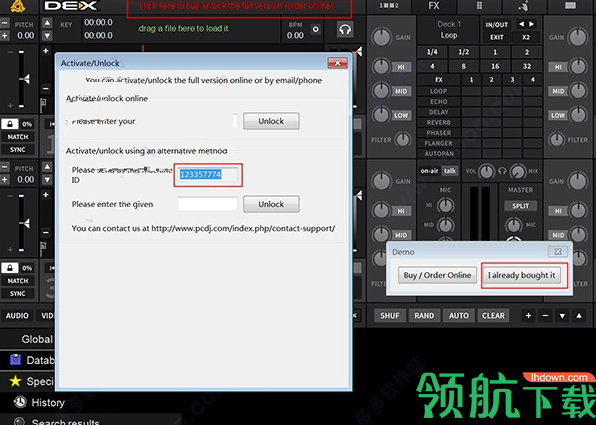Screen dimensions: 596x425
Task: Click the headphone icon between VOL and MIX
Action: [502, 171]
